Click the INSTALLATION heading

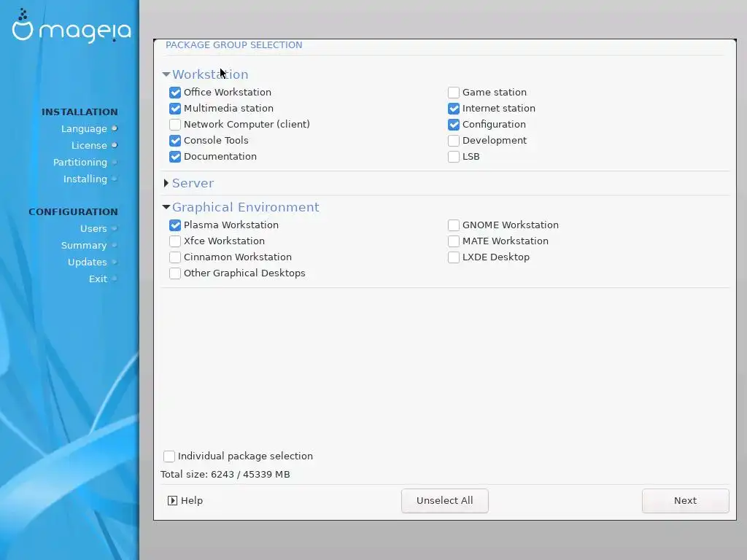click(80, 112)
